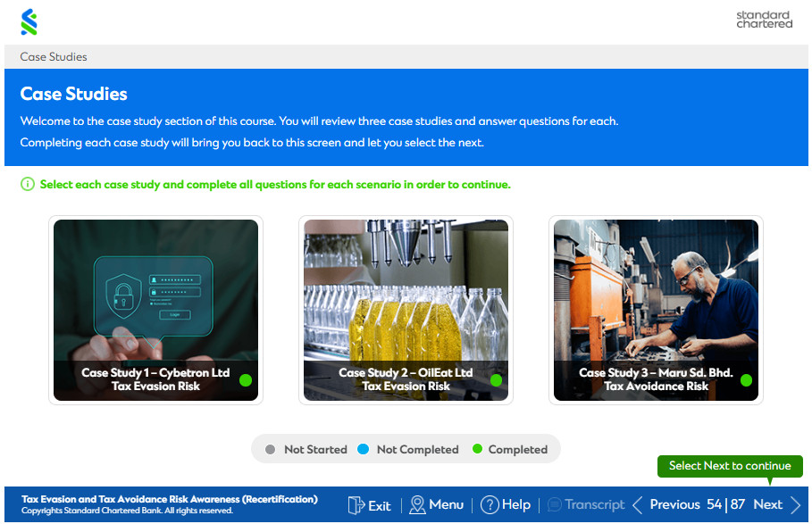The height and width of the screenshot is (524, 812).
Task: Open the Help section
Action: point(516,504)
